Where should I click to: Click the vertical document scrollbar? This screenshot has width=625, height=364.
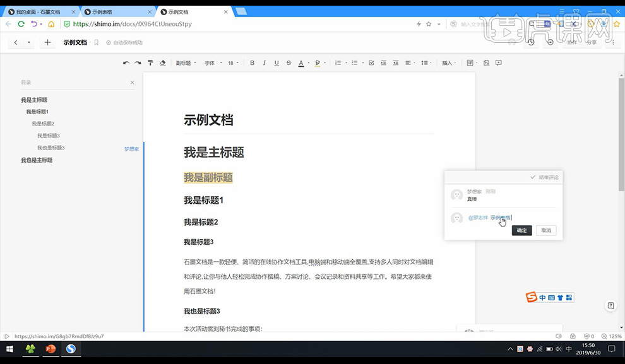coord(621,136)
